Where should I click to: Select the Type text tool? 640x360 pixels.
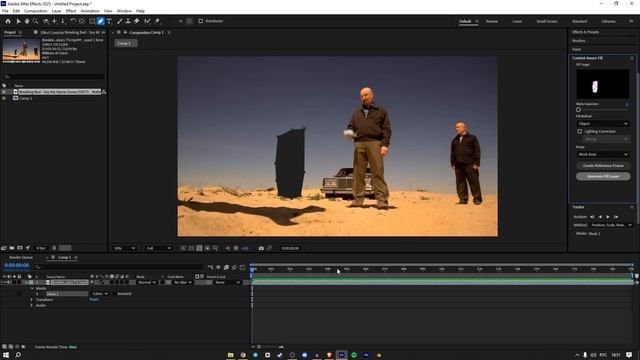click(x=109, y=21)
